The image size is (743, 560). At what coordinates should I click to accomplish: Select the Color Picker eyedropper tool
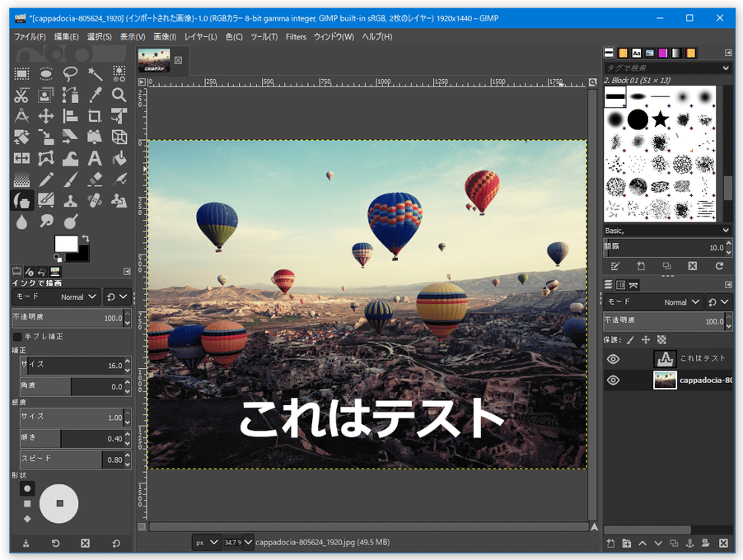coord(95,96)
